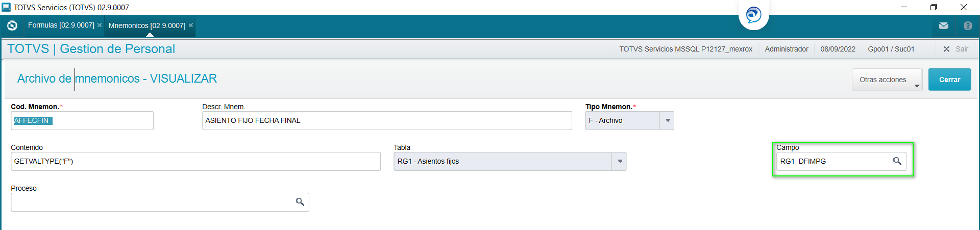The height and width of the screenshot is (230, 980).
Task: Click the Proceso search magnifier icon
Action: [300, 202]
